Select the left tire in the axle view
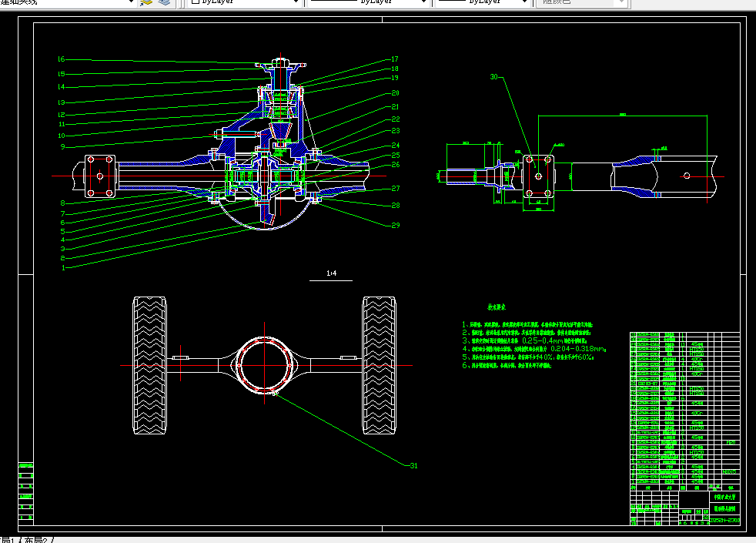756x543 pixels. click(149, 366)
